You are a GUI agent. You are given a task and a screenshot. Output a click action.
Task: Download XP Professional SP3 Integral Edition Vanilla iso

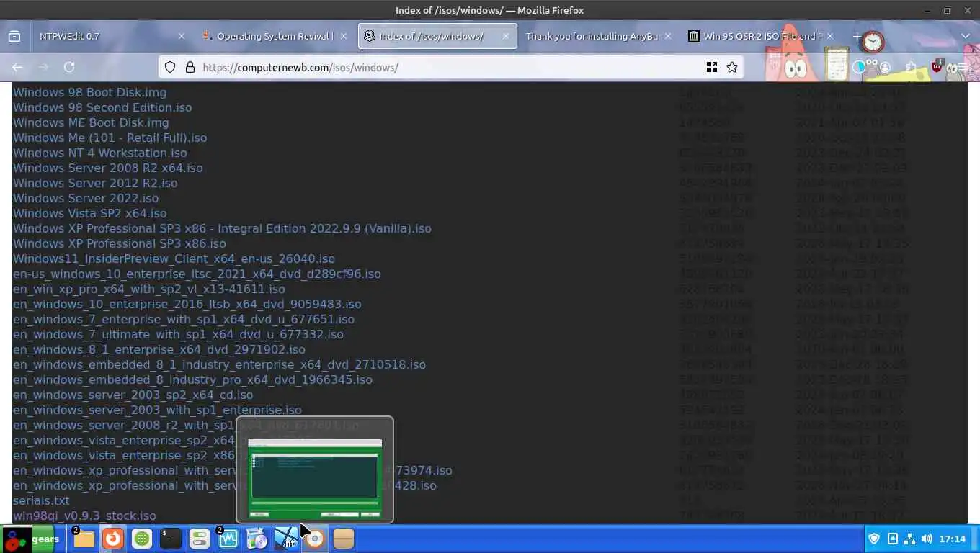point(222,228)
